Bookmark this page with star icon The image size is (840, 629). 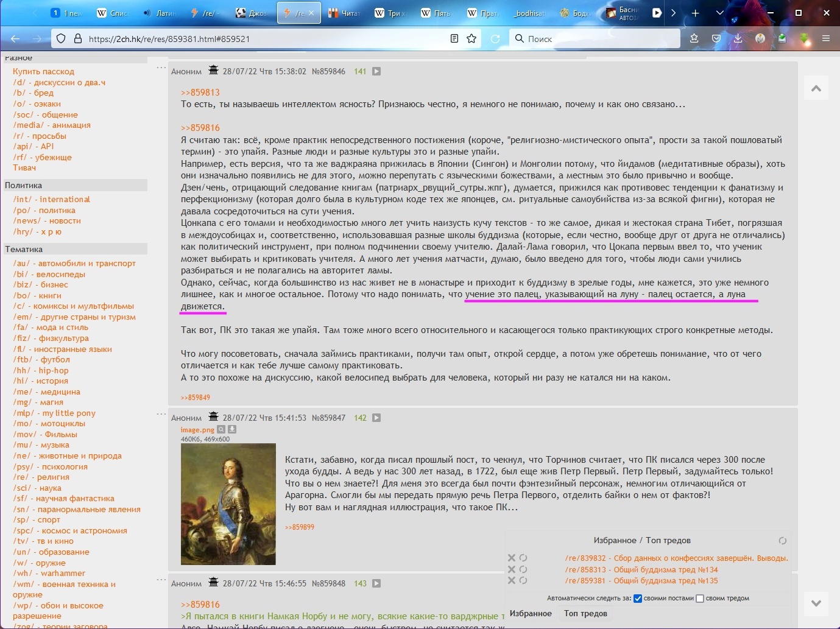(471, 38)
